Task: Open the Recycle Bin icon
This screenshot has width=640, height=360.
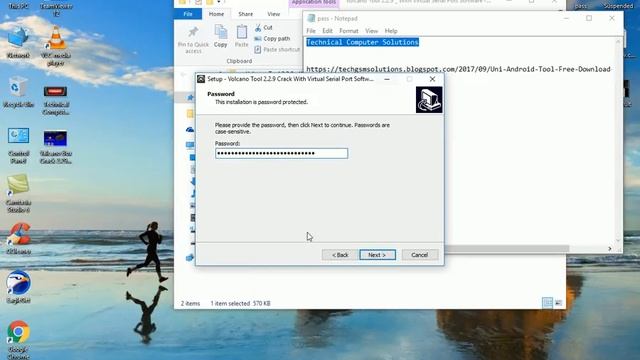Action: click(x=18, y=92)
